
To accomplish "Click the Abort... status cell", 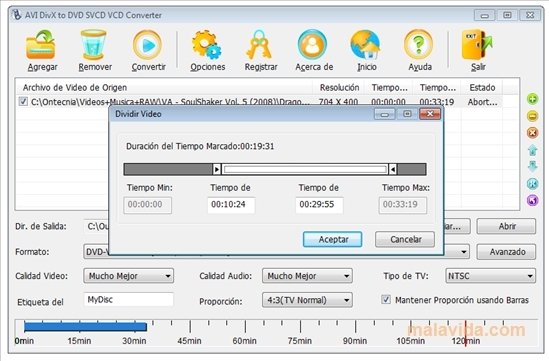I will (x=482, y=102).
